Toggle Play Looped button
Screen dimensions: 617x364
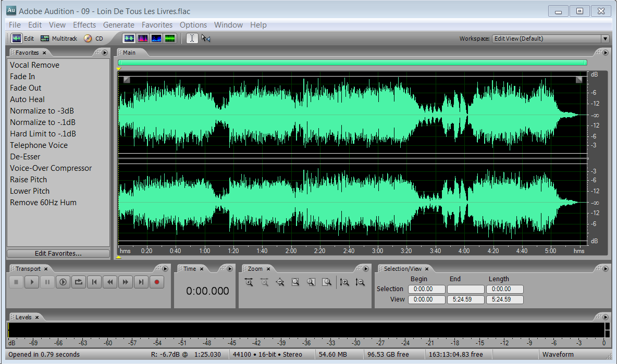79,282
